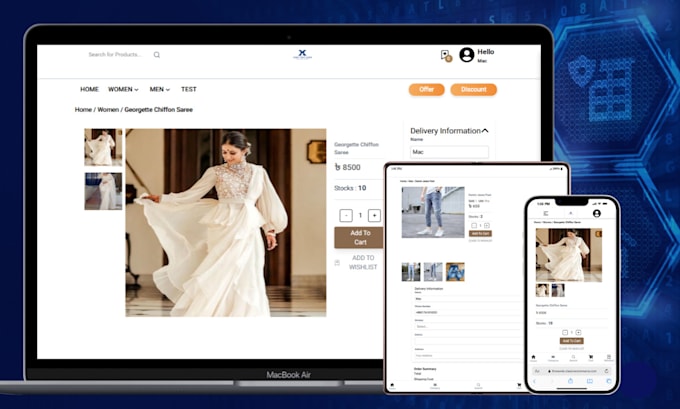Click the Address field on tablet
Image resolution: width=680 pixels, height=409 pixels.
468,356
